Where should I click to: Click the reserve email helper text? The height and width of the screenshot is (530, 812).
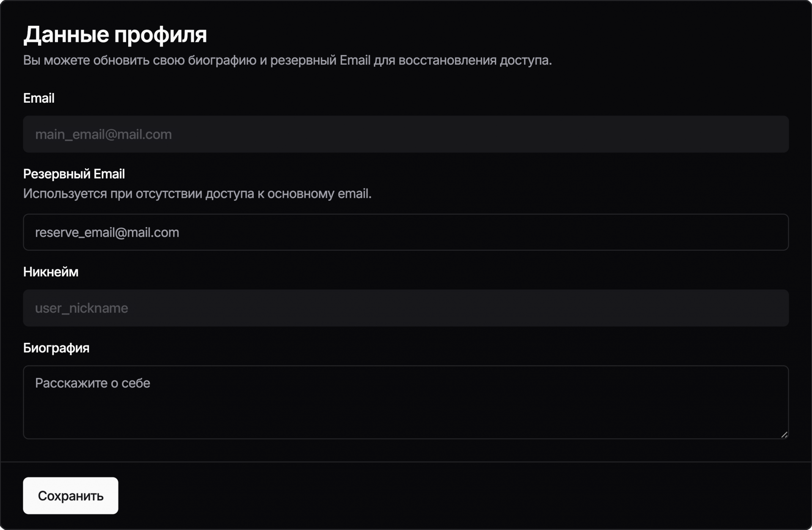197,194
